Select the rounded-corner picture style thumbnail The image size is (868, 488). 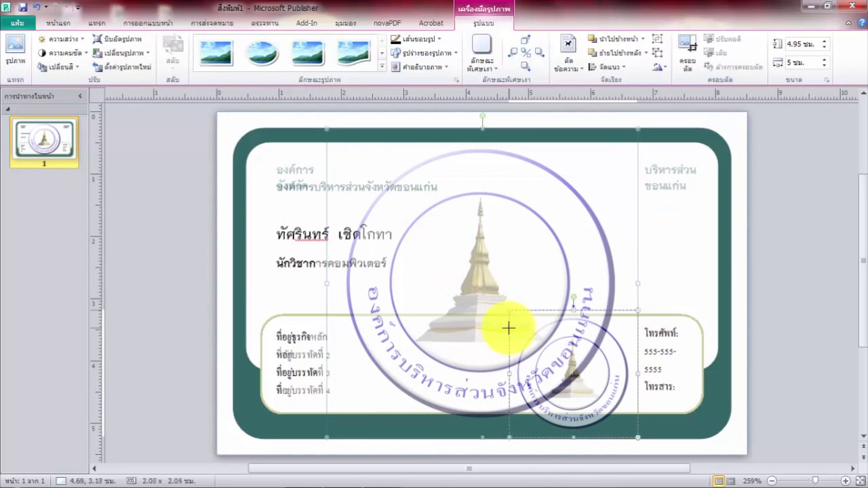[308, 52]
